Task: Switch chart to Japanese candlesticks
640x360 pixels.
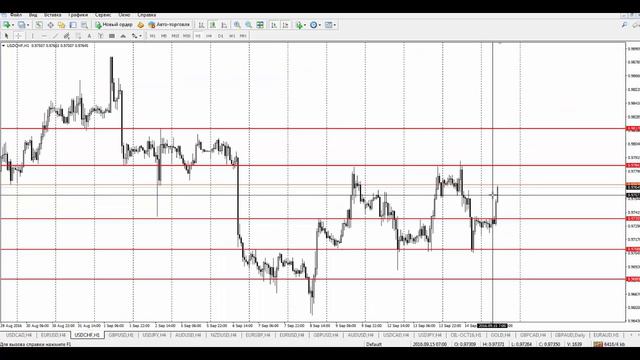Action: pyautogui.click(x=213, y=25)
